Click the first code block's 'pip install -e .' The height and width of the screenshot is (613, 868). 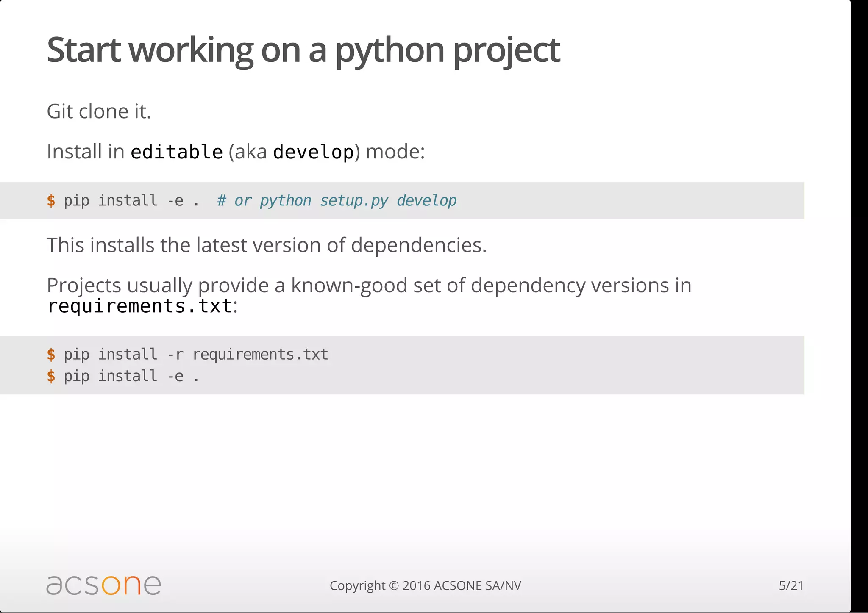pos(131,200)
